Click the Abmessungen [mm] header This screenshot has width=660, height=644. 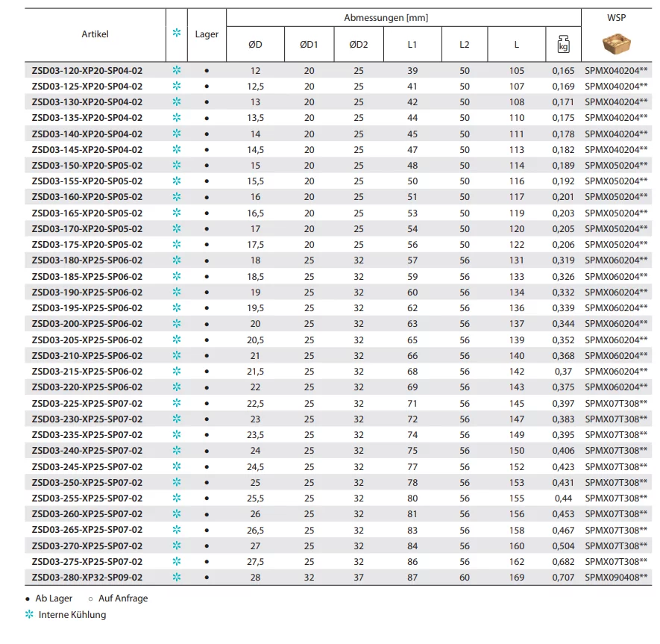tap(386, 17)
